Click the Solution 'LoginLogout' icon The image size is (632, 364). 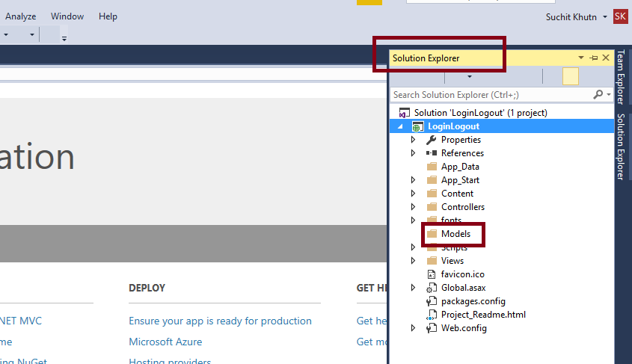click(x=405, y=113)
